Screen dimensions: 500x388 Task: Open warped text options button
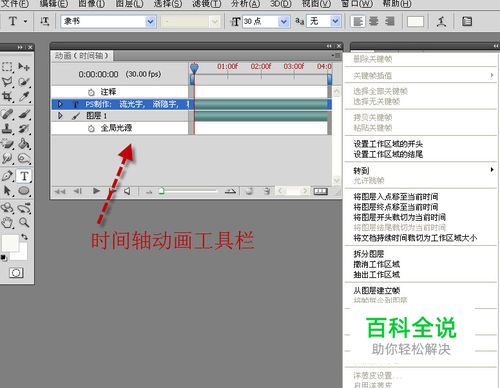pyautogui.click(x=442, y=22)
